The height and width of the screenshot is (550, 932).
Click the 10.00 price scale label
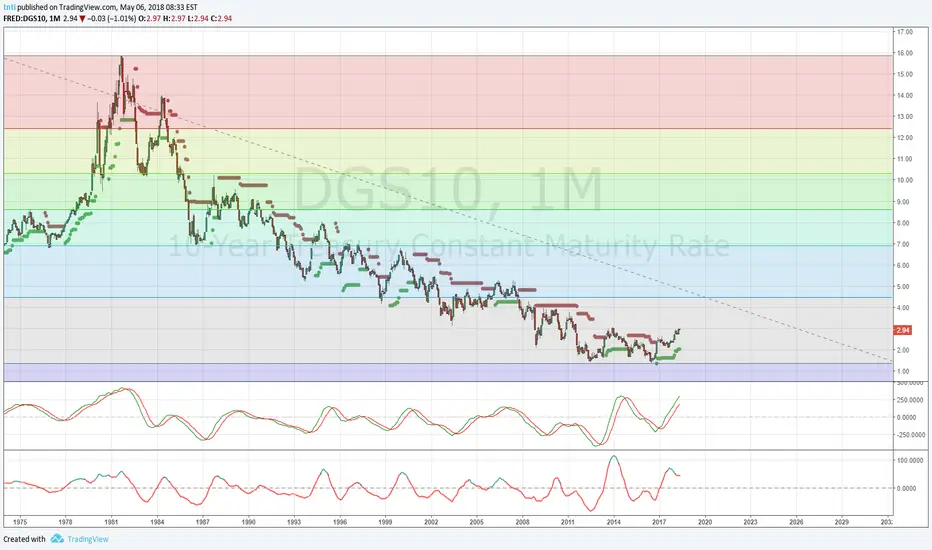tap(905, 180)
